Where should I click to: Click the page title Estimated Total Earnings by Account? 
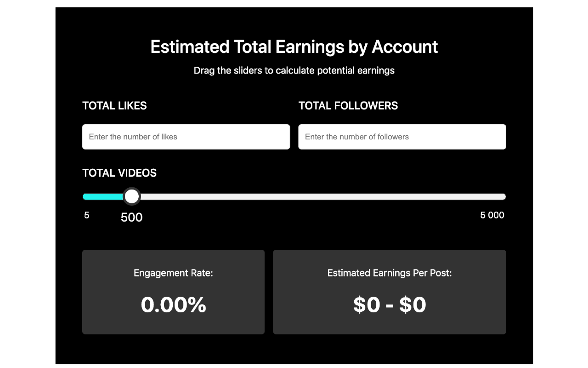click(x=294, y=46)
